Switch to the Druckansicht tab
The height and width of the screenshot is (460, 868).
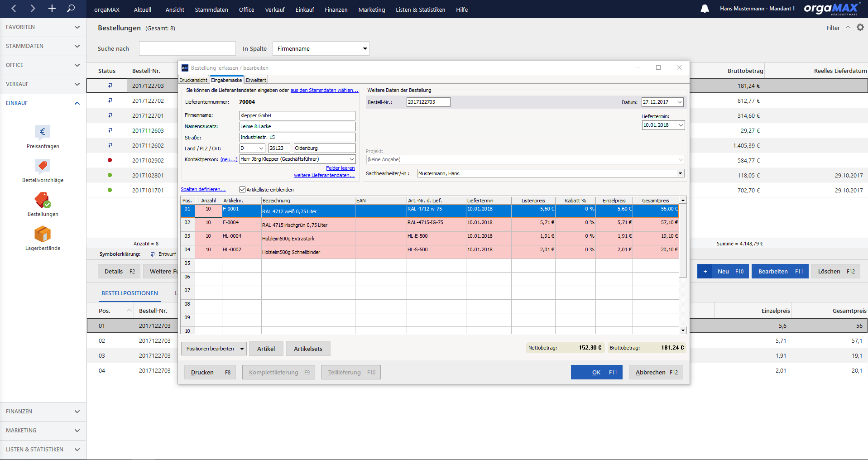point(193,80)
